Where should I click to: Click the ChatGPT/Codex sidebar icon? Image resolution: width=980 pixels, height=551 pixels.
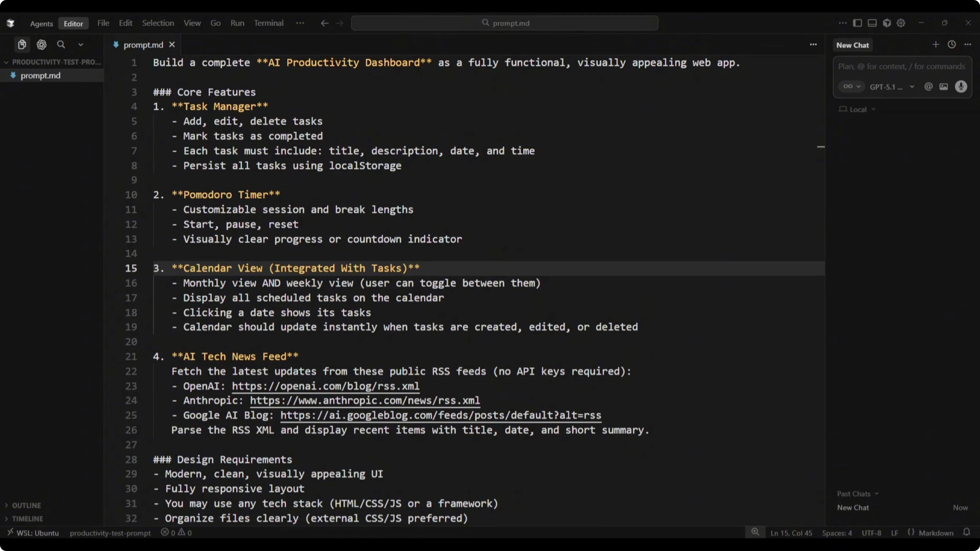pos(42,44)
